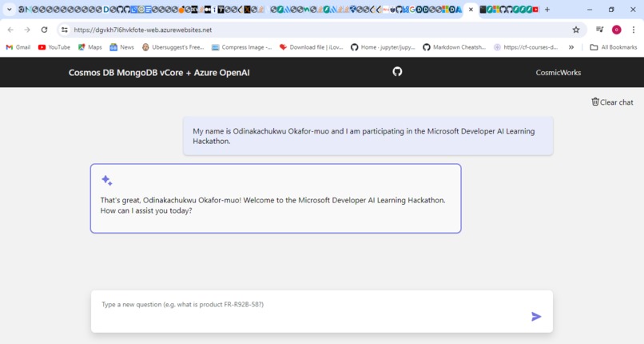Click the GitHub icon in app header
This screenshot has height=344, width=644.
coord(397,72)
